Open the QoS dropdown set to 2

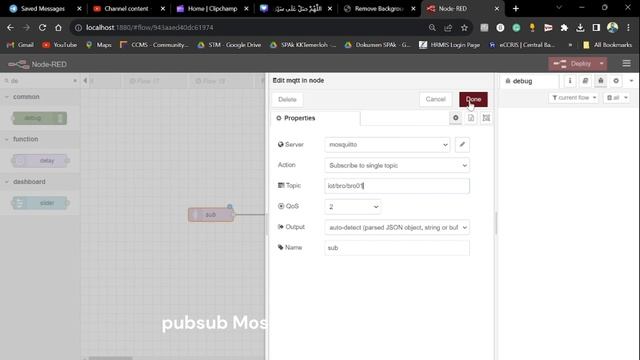pyautogui.click(x=353, y=207)
